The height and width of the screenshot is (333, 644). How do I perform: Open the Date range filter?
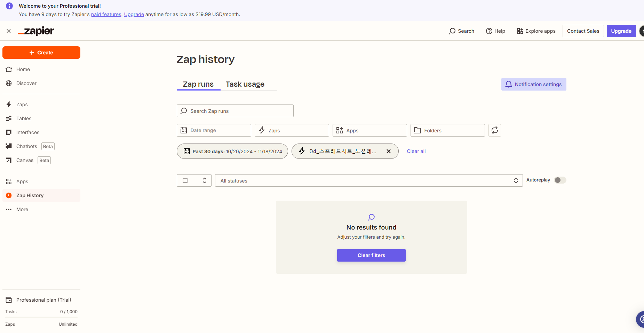214,130
